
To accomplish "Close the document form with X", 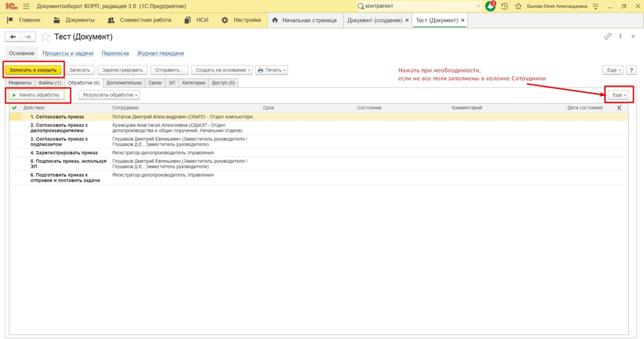I will (x=633, y=36).
